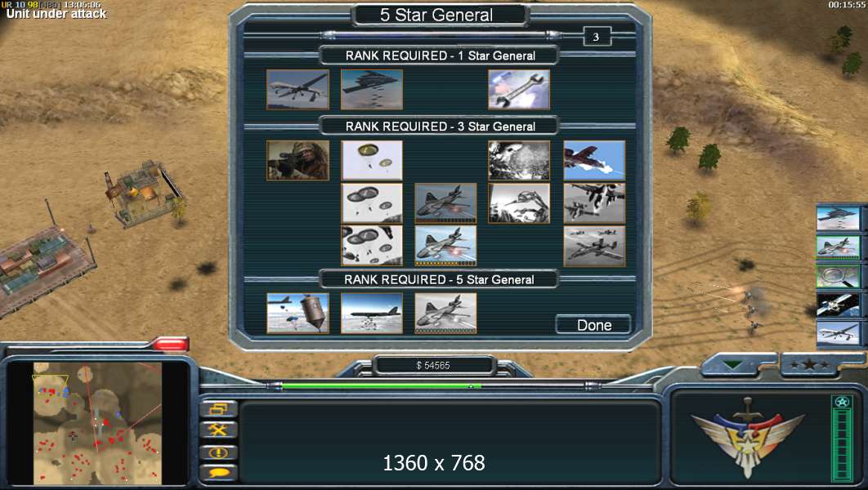This screenshot has width=868, height=490.
Task: Click the window layout command bar button
Action: pos(219,409)
